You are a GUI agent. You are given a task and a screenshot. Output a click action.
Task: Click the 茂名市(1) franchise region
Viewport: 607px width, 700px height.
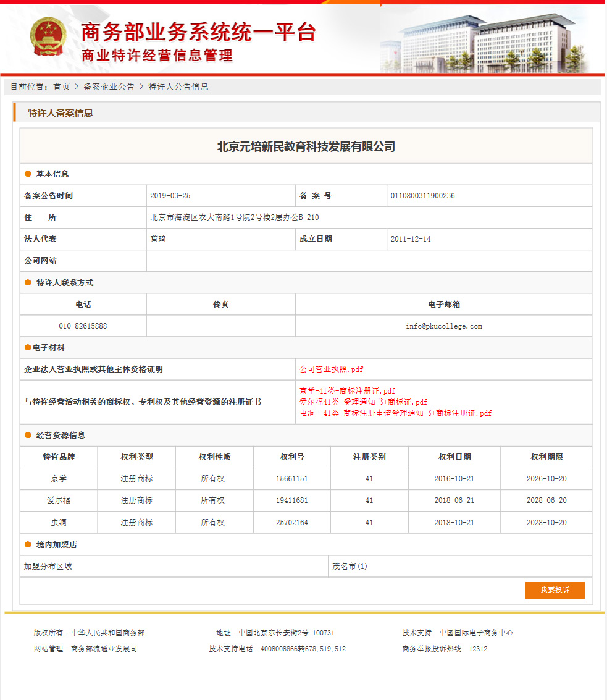pyautogui.click(x=350, y=566)
